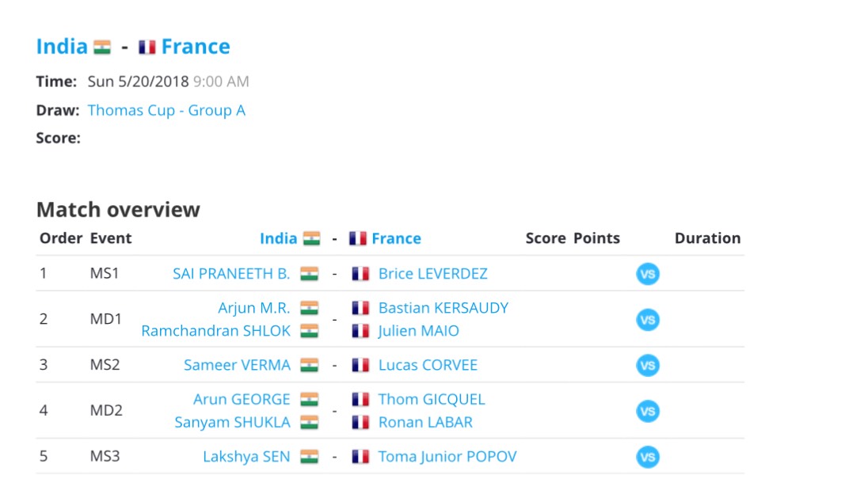Select Lakshya SEN player link
The image size is (868, 483).
tap(246, 457)
